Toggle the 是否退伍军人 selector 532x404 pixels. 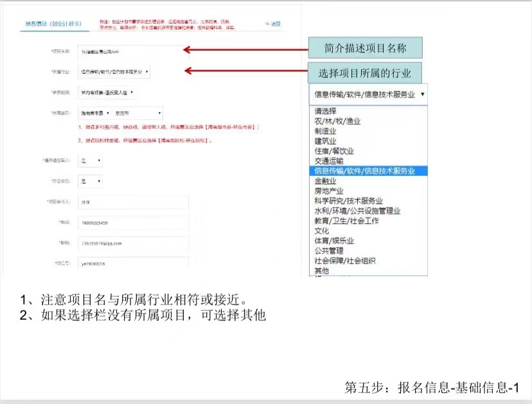point(90,160)
